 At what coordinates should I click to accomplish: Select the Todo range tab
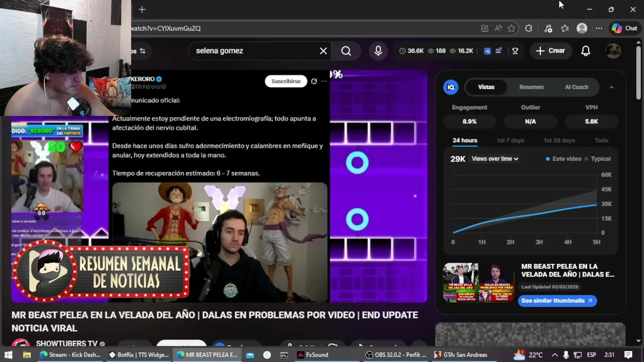tap(601, 140)
